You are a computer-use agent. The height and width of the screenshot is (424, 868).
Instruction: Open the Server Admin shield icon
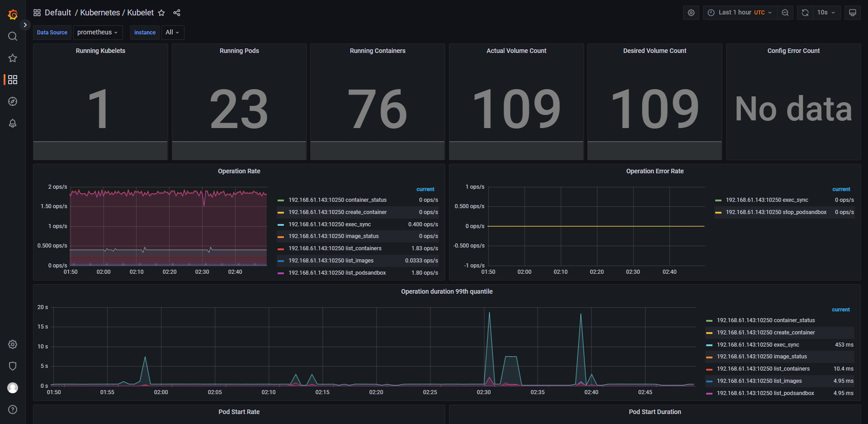click(x=13, y=366)
